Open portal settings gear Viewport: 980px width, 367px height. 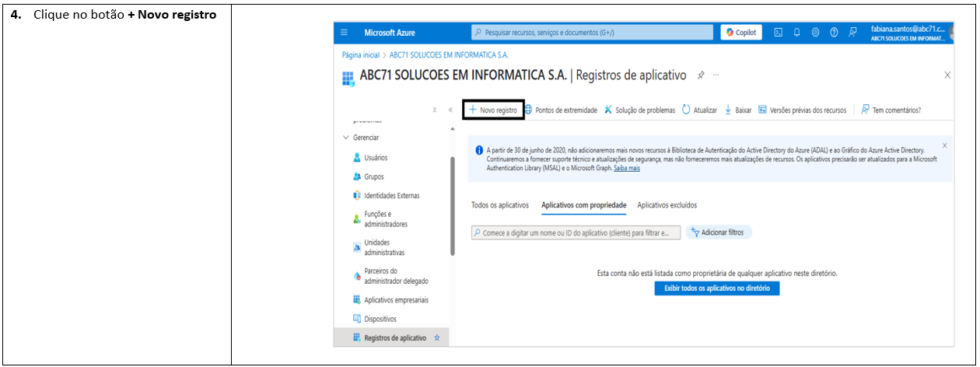pyautogui.click(x=815, y=33)
